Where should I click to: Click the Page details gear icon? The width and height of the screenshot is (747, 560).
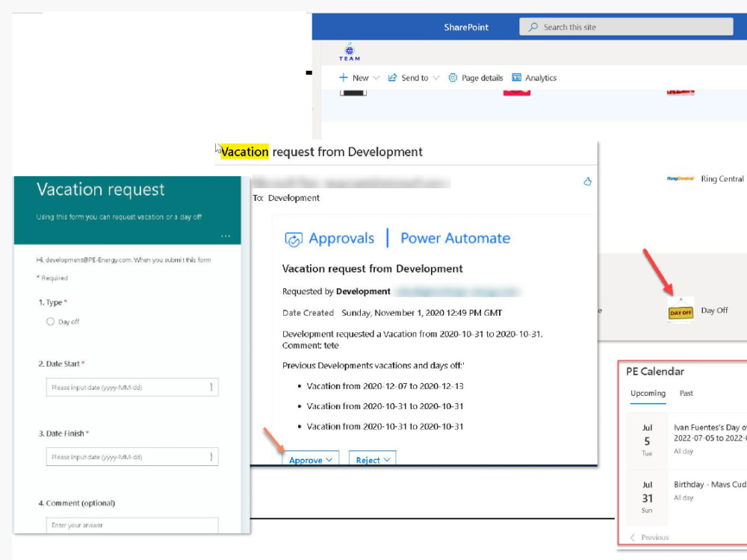(453, 78)
